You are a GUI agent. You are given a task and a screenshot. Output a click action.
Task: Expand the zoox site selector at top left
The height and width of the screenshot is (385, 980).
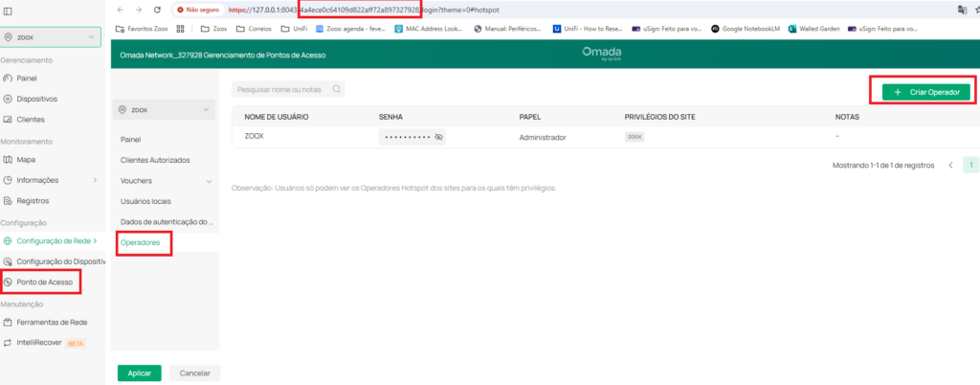click(51, 37)
